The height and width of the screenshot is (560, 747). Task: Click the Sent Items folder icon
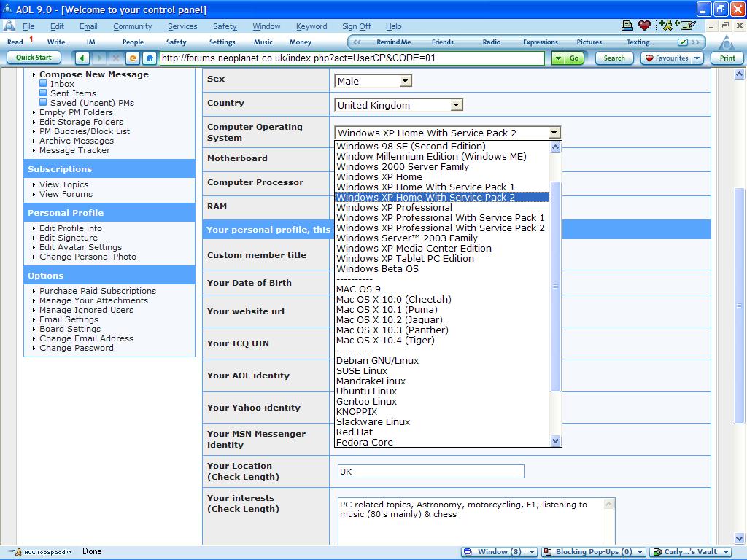(x=43, y=93)
